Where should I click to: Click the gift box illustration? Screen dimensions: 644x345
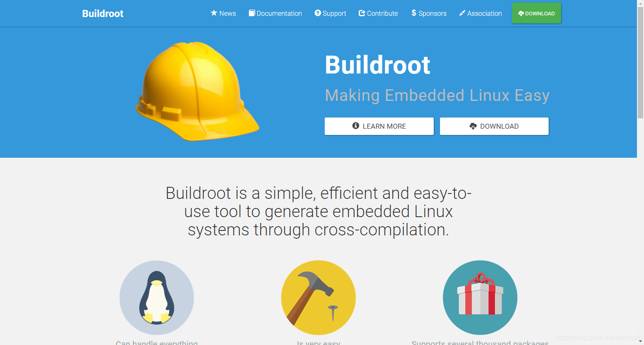click(480, 298)
